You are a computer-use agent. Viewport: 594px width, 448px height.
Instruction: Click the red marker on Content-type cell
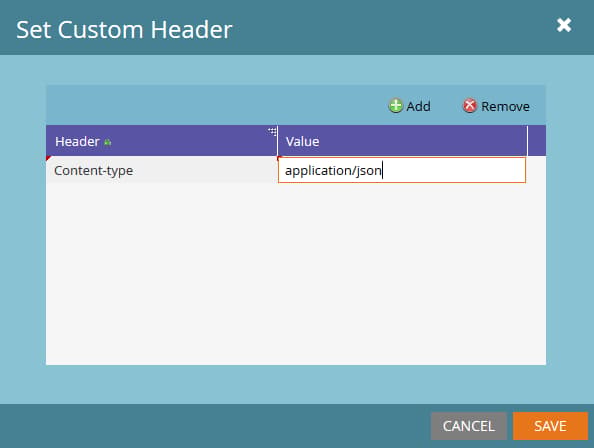(48, 158)
